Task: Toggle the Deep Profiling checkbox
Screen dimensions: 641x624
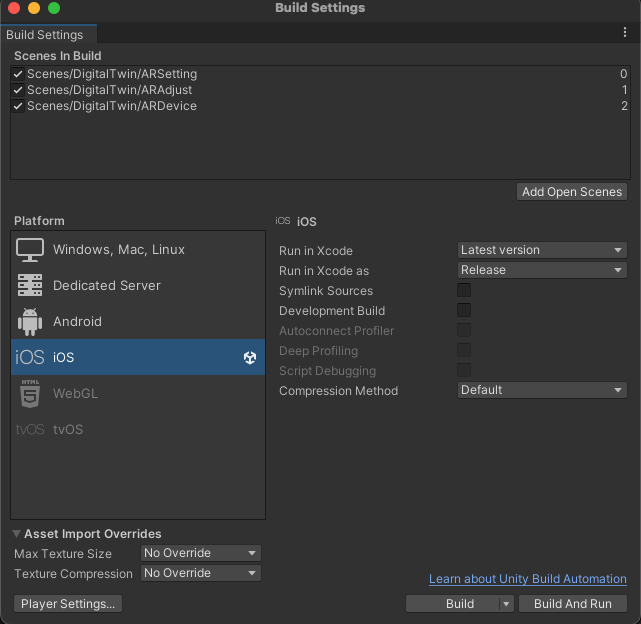Action: point(464,350)
